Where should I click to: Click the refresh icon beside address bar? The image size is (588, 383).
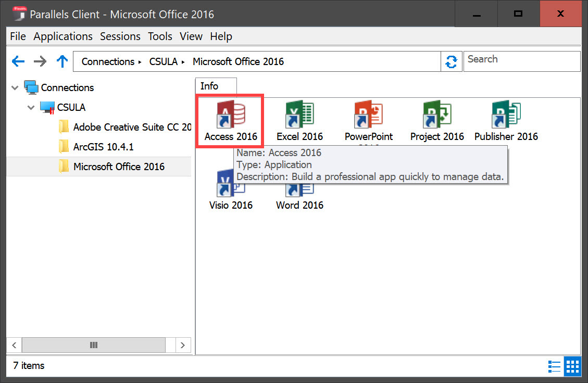click(451, 62)
